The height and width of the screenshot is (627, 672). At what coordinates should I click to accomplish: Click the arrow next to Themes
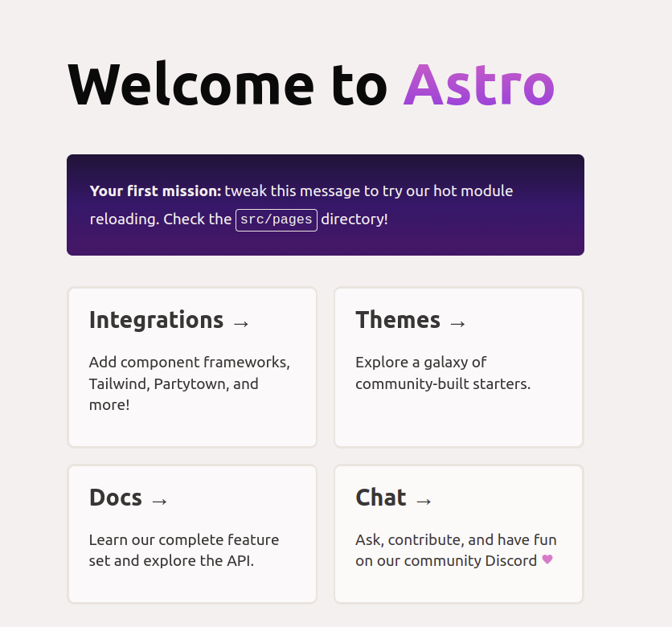click(457, 324)
